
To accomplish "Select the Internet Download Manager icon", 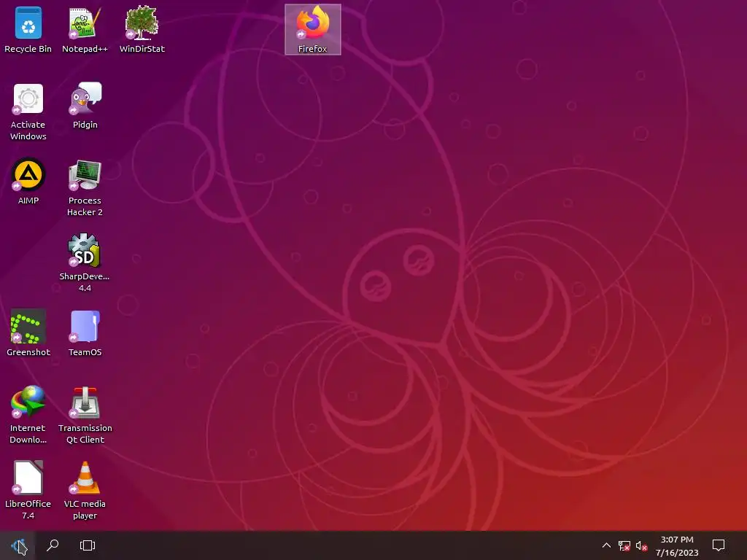I will click(28, 415).
